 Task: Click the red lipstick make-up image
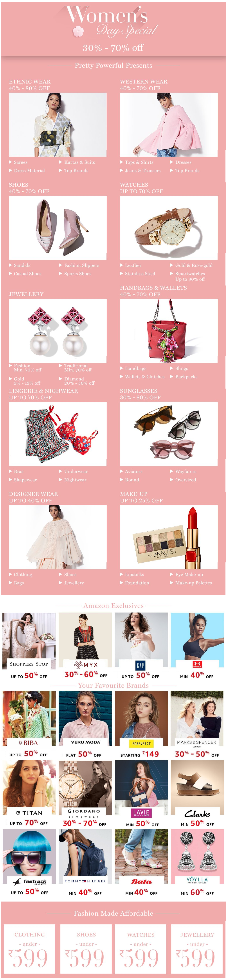(x=169, y=537)
